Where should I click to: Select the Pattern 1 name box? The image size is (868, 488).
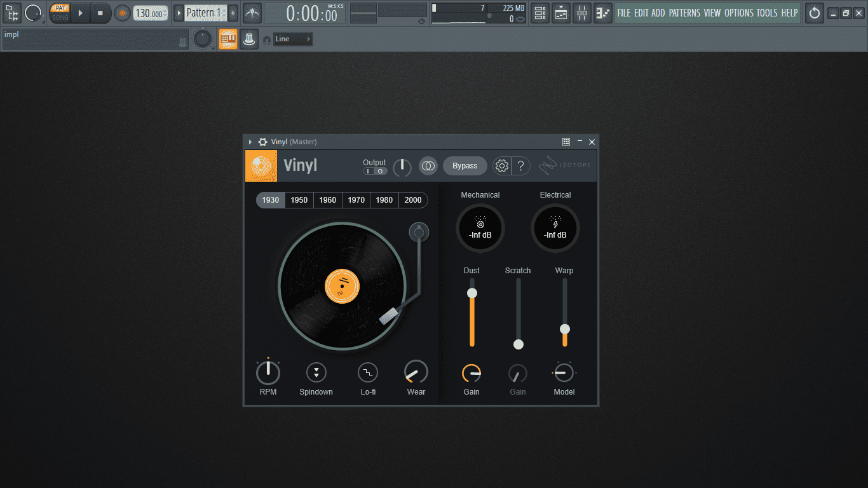(205, 13)
